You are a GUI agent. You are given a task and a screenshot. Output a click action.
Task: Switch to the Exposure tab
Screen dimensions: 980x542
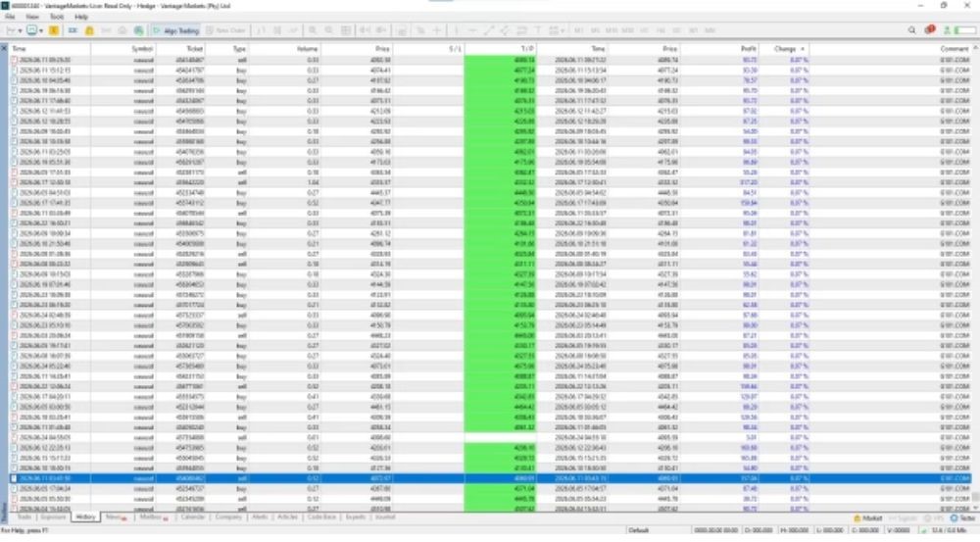point(53,517)
